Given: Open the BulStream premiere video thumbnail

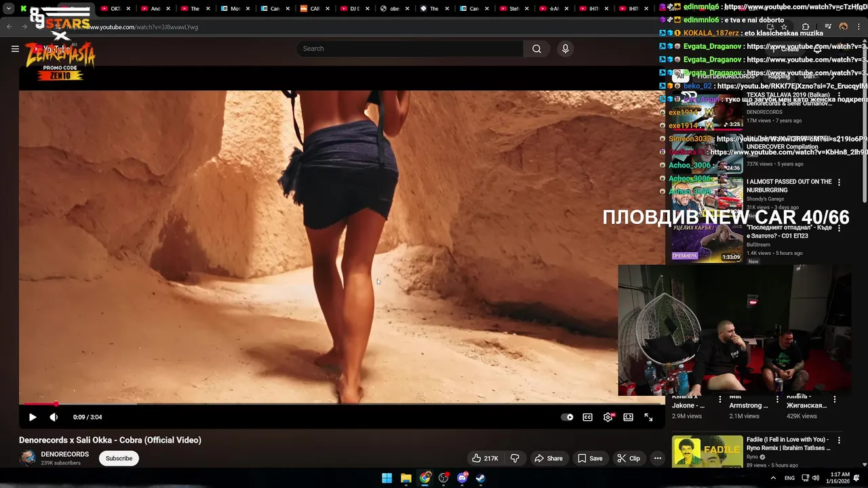Looking at the screenshot, I should [x=707, y=243].
